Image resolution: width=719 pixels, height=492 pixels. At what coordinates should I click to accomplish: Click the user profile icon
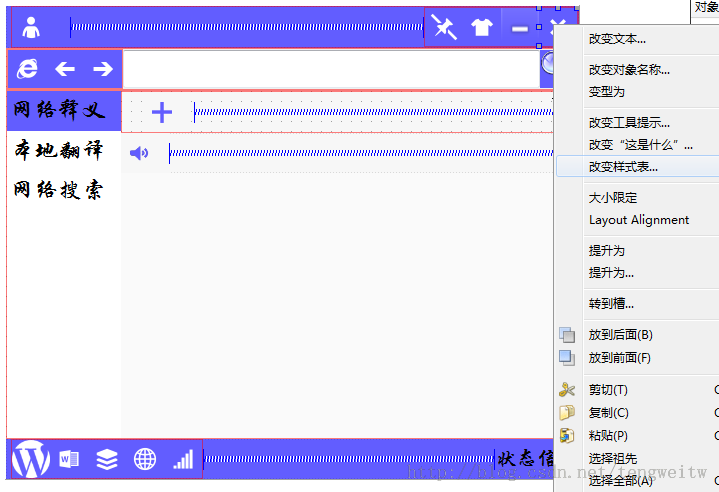click(x=31, y=28)
